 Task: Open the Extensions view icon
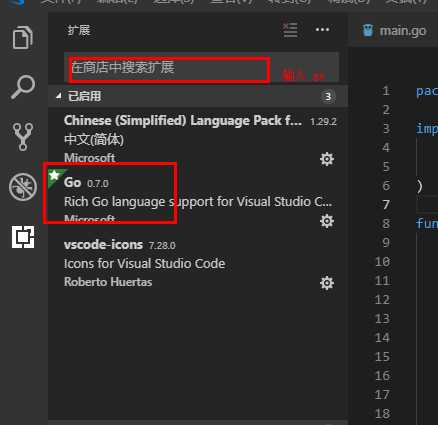(x=23, y=237)
